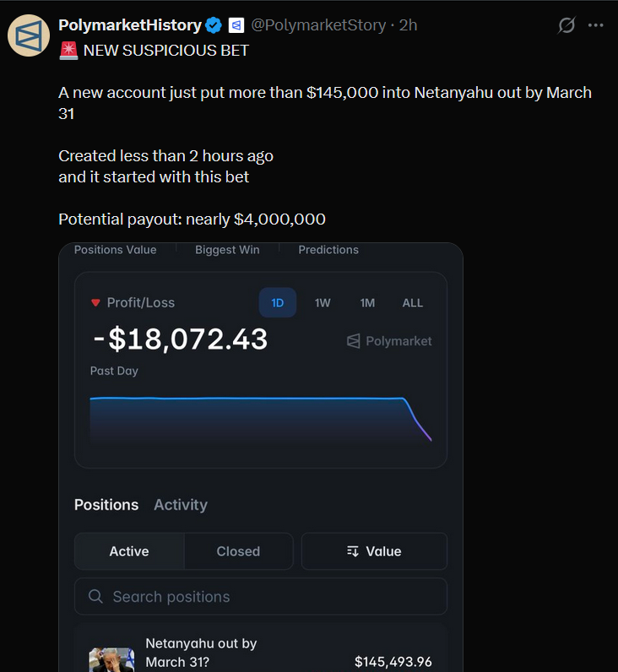The width and height of the screenshot is (618, 672).
Task: Click the red Profit/Loss triangle indicator
Action: coord(95,303)
